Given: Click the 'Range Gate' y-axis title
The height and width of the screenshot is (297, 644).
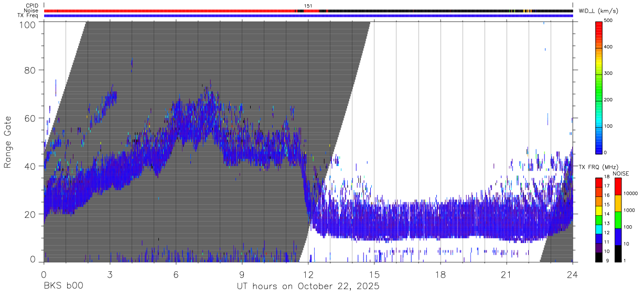Looking at the screenshot, I should click(x=8, y=142).
